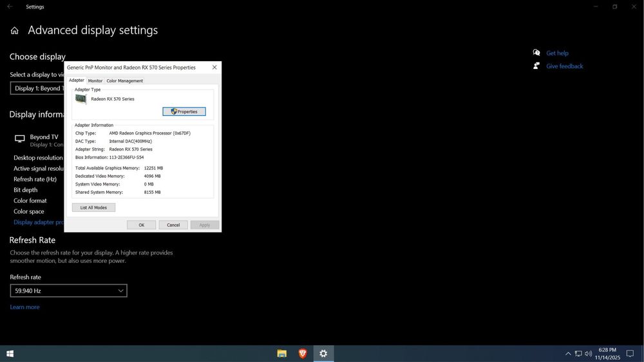Click the List All Modes button
The height and width of the screenshot is (362, 644).
(x=93, y=207)
